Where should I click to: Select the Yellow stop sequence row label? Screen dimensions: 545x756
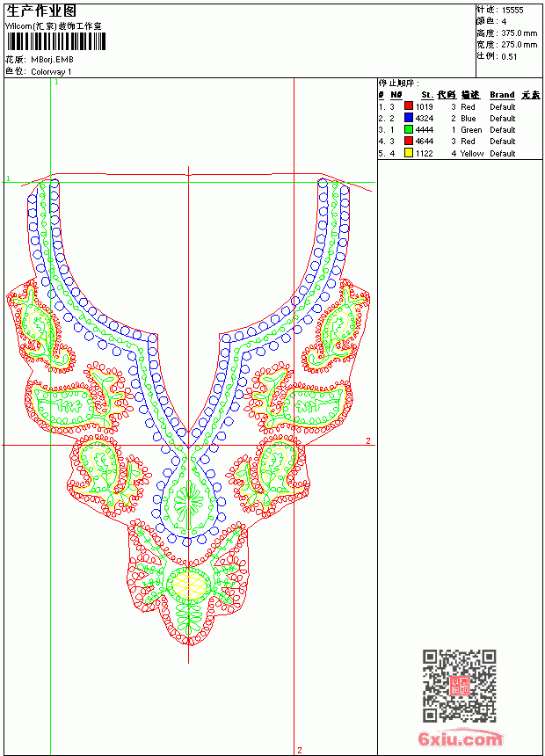pos(472,153)
